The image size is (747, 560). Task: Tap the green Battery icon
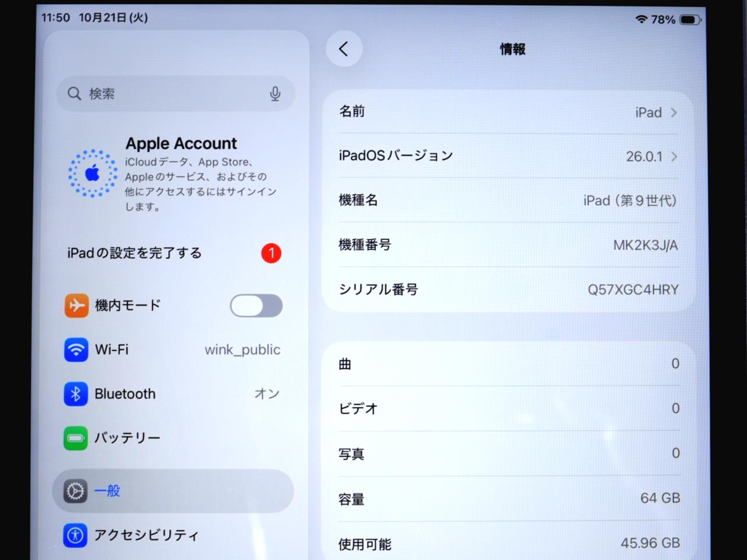[76, 438]
